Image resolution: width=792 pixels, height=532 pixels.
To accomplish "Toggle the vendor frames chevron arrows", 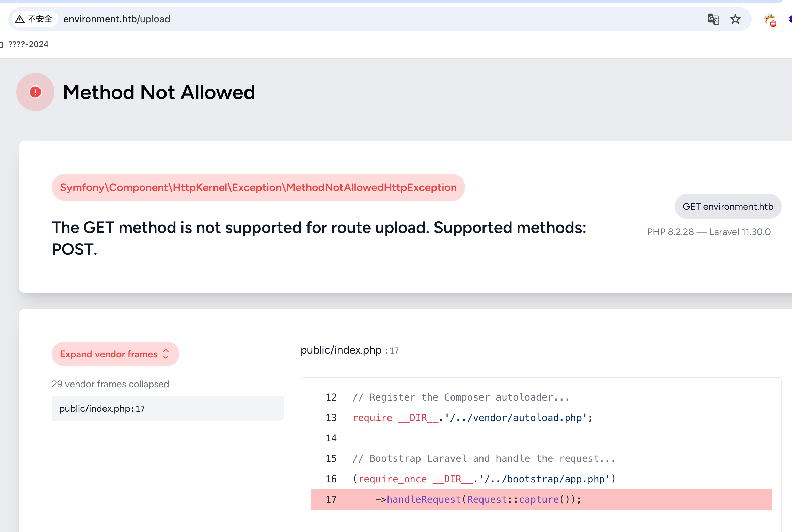I will click(166, 354).
